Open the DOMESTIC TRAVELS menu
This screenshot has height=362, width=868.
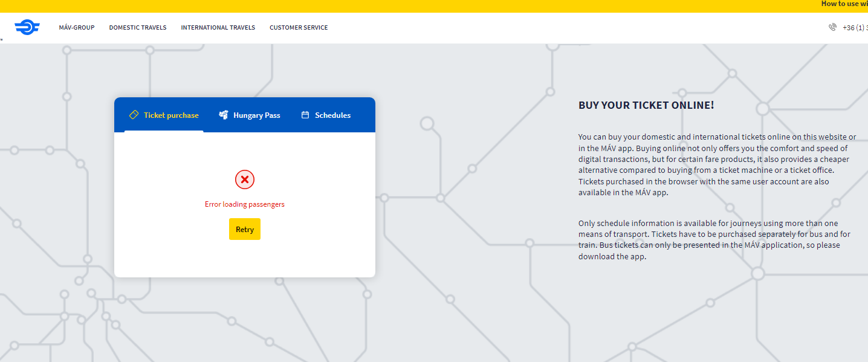point(138,28)
